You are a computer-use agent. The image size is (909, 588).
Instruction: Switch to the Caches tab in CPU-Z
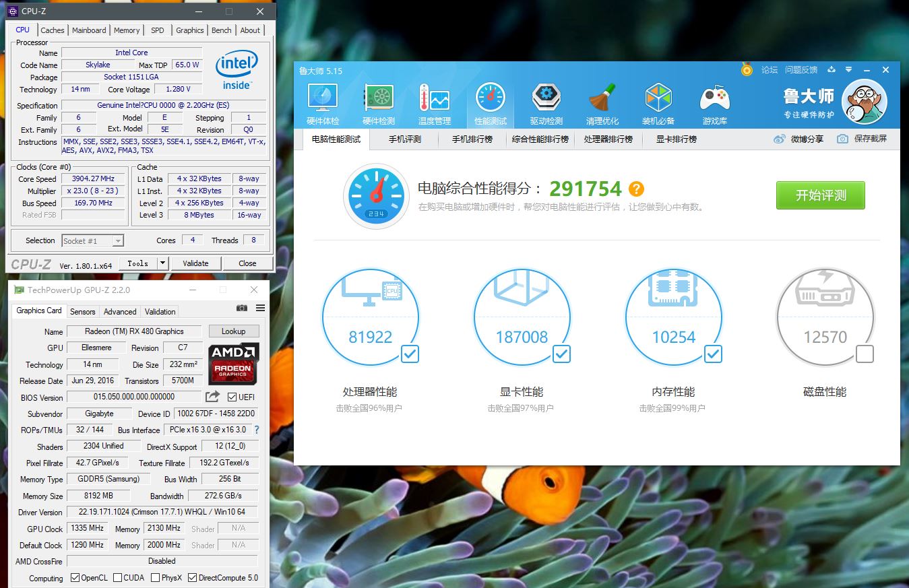tap(53, 30)
